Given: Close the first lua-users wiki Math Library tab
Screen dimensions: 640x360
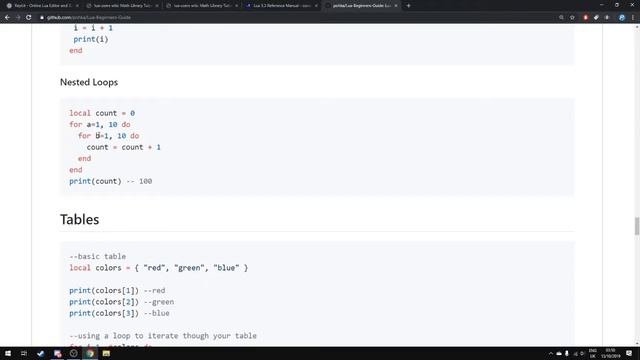Looking at the screenshot, I should [157, 6].
